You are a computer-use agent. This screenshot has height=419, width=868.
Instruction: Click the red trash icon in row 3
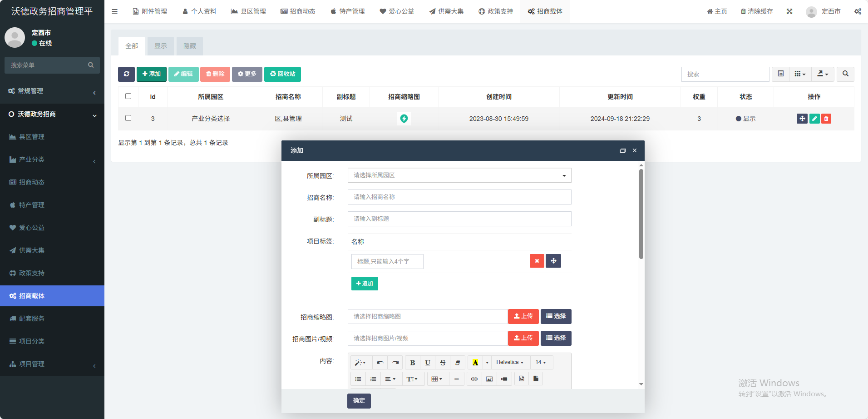coord(826,119)
